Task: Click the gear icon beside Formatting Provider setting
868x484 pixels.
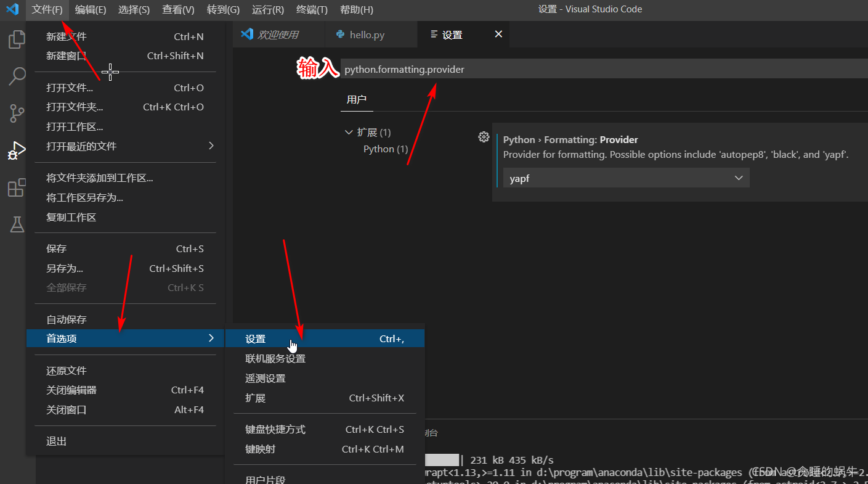Action: pos(484,137)
